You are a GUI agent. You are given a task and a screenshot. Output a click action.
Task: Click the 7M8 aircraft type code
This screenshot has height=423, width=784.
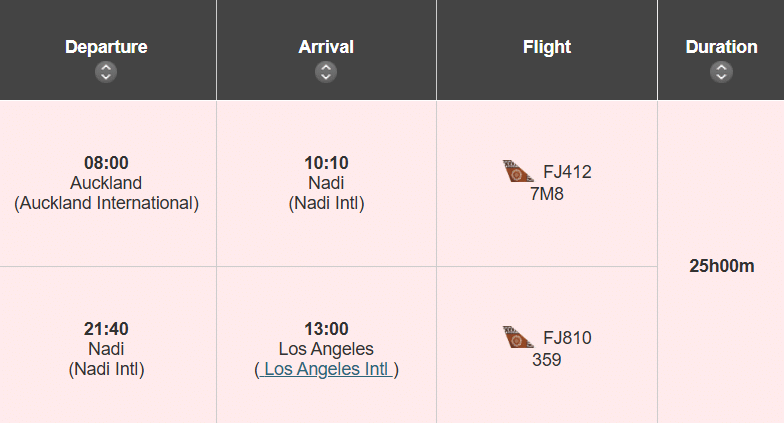coord(547,194)
